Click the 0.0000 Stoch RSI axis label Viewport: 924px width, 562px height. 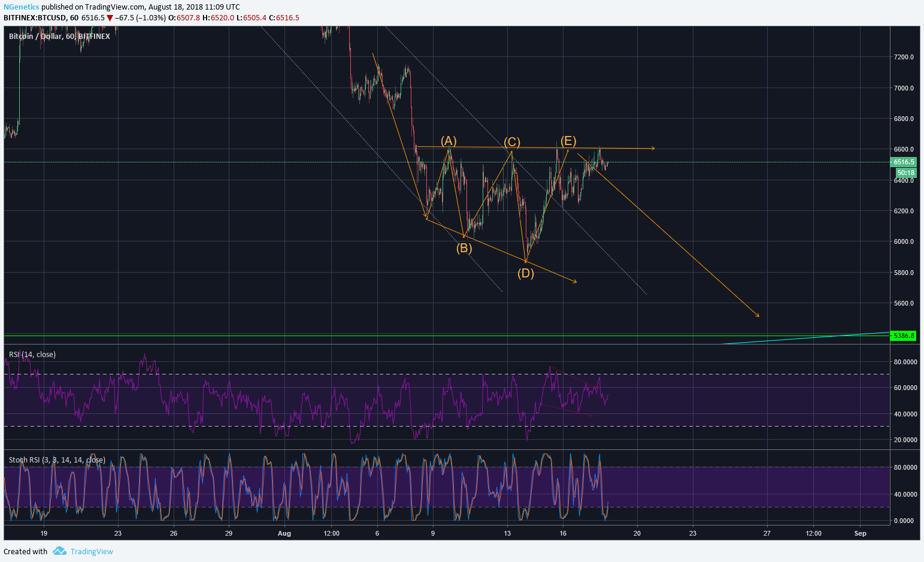pyautogui.click(x=904, y=521)
